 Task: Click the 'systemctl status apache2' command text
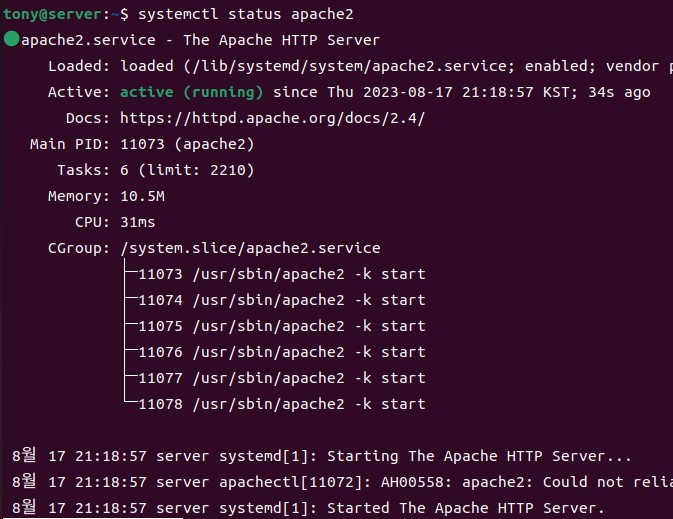[245, 15]
